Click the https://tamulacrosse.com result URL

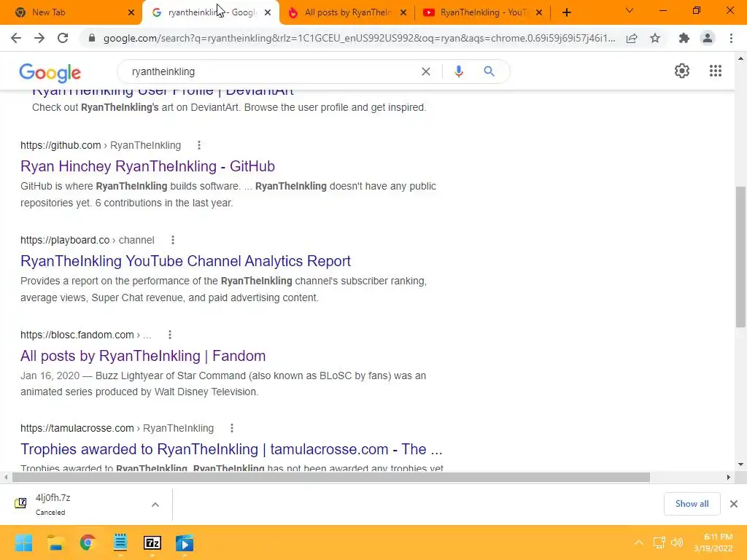(x=117, y=428)
